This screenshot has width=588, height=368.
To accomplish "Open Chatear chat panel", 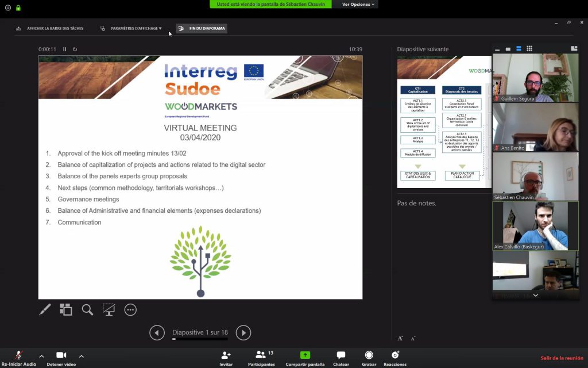I will [341, 358].
